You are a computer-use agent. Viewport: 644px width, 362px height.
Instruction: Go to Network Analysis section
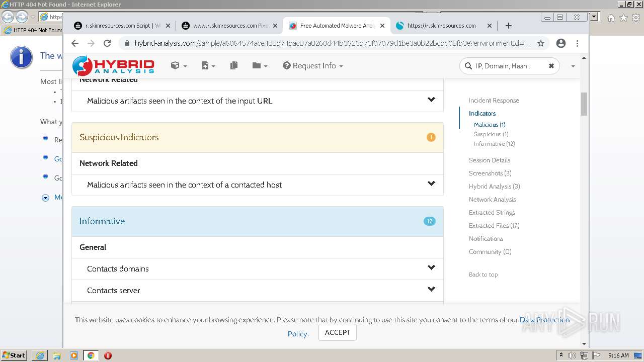point(492,200)
